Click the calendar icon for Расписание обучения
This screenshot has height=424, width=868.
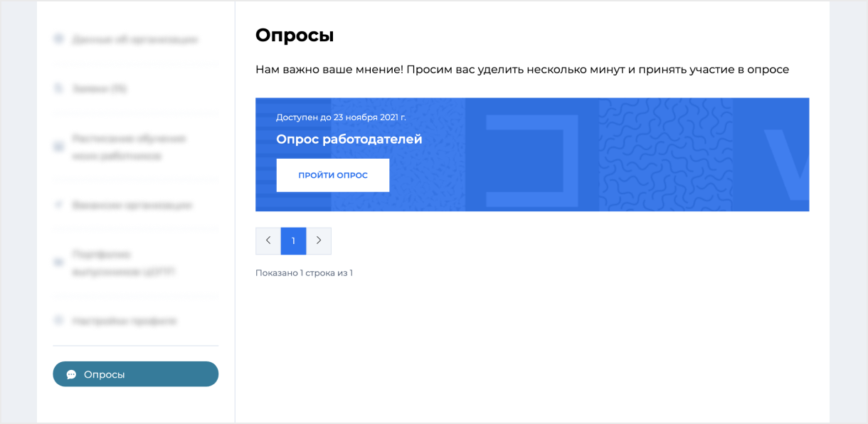click(x=58, y=147)
